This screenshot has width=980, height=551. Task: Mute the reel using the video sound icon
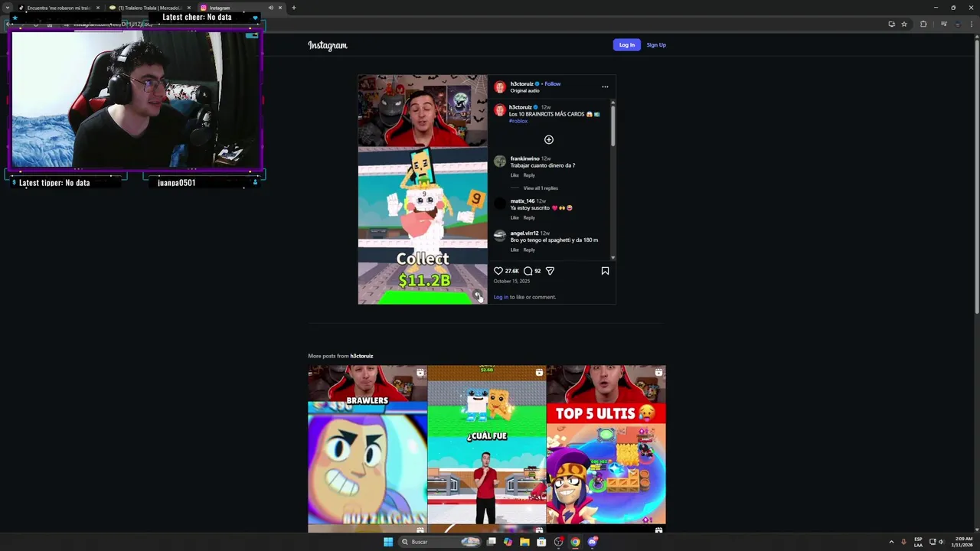477,295
